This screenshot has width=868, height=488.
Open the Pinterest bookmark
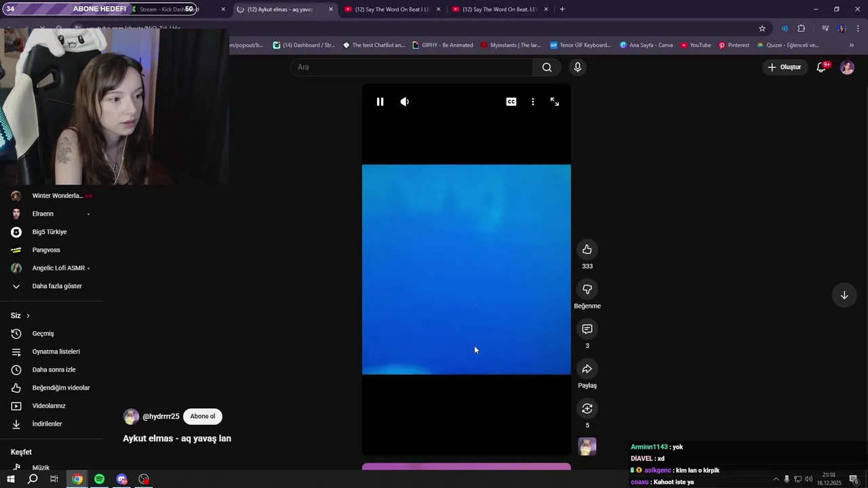(734, 45)
